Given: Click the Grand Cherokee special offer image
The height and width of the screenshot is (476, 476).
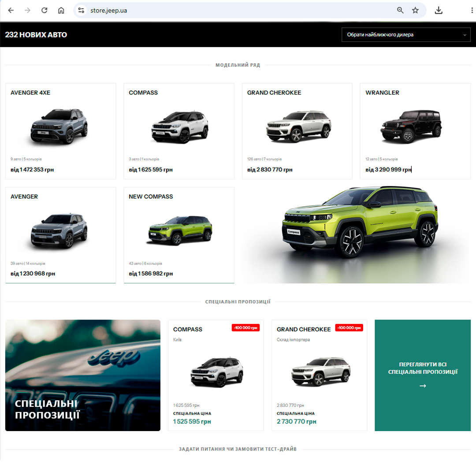Looking at the screenshot, I should [x=321, y=372].
